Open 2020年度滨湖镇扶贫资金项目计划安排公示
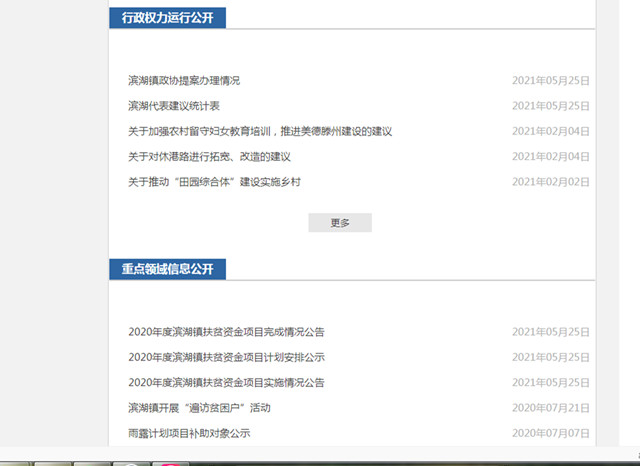The image size is (640, 466). click(x=226, y=357)
